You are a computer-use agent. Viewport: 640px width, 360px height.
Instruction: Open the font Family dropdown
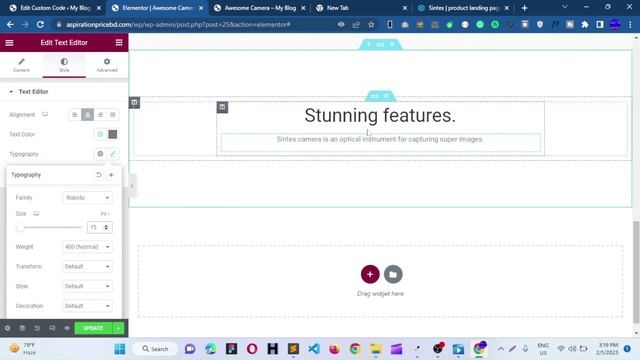[87, 198]
